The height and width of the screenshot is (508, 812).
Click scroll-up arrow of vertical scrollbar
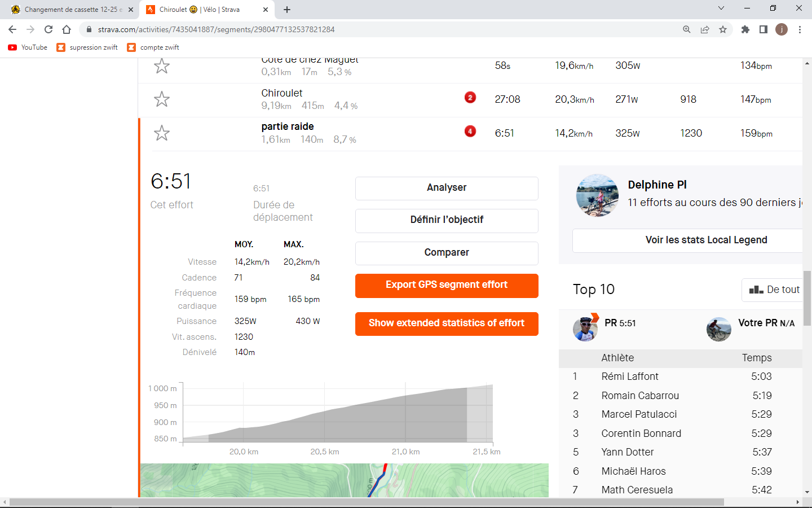tap(807, 62)
